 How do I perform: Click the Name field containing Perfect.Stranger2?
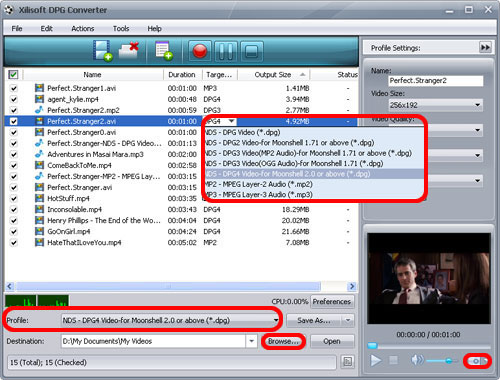point(436,81)
